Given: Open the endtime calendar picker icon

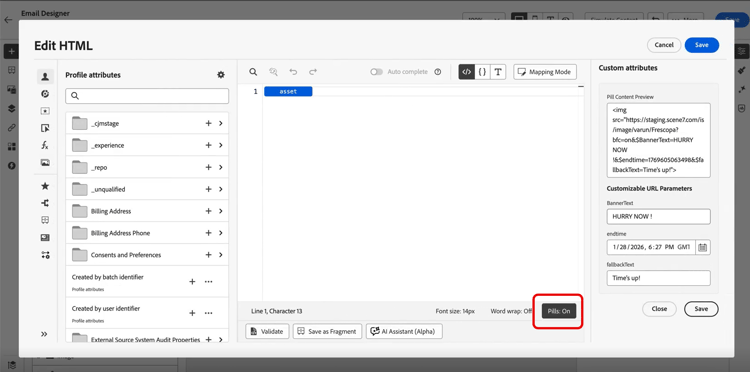Looking at the screenshot, I should pos(703,247).
